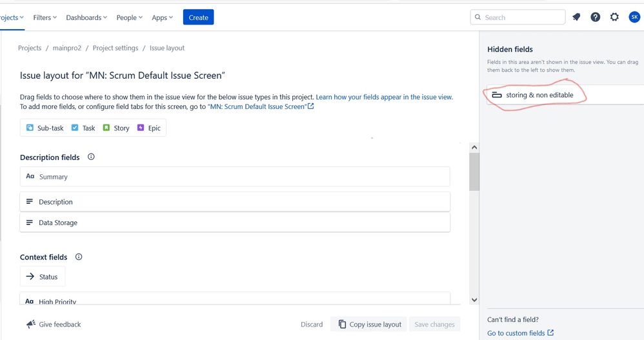Click the Epic label text

[154, 128]
